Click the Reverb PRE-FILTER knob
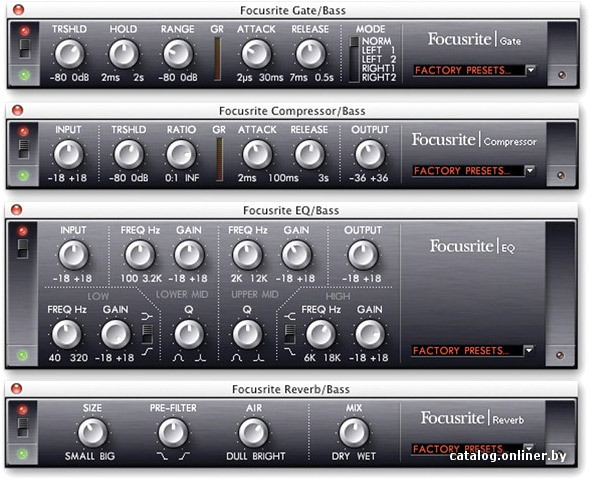 [x=173, y=433]
